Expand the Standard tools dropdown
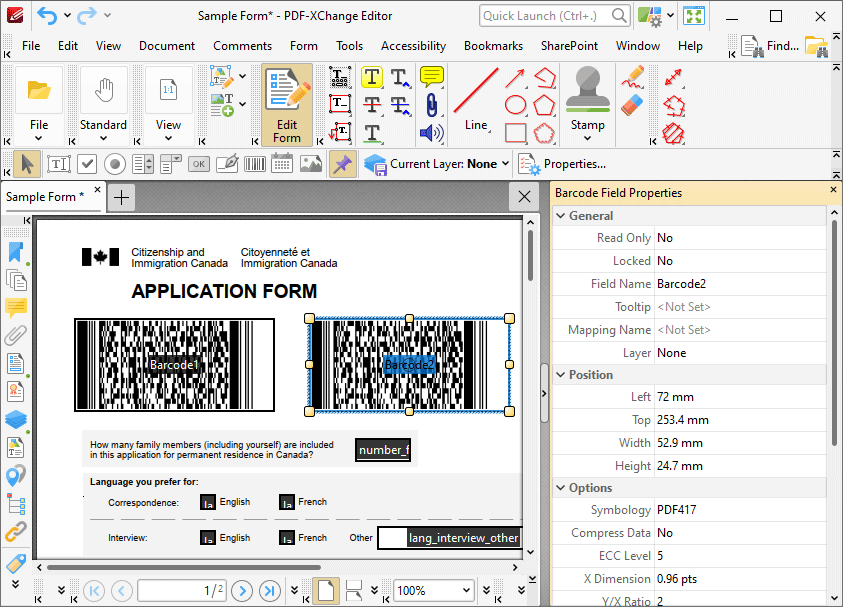Viewport: 843px width, 607px height. 103,138
